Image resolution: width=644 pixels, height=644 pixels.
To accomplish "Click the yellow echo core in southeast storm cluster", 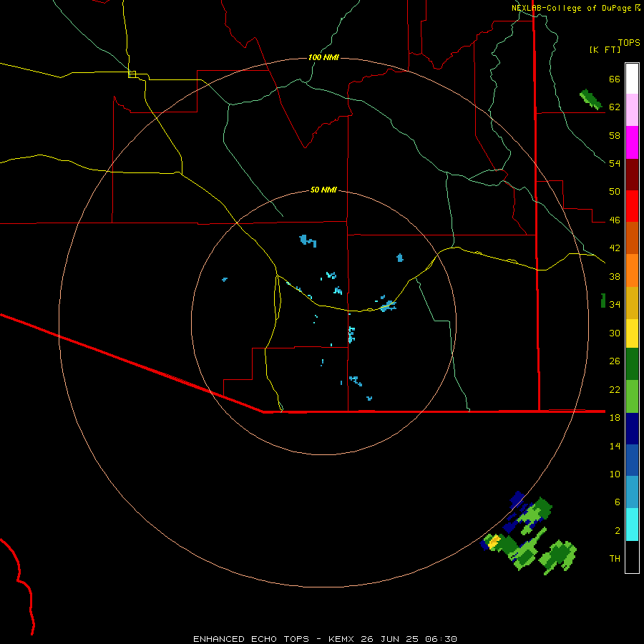I will (494, 542).
